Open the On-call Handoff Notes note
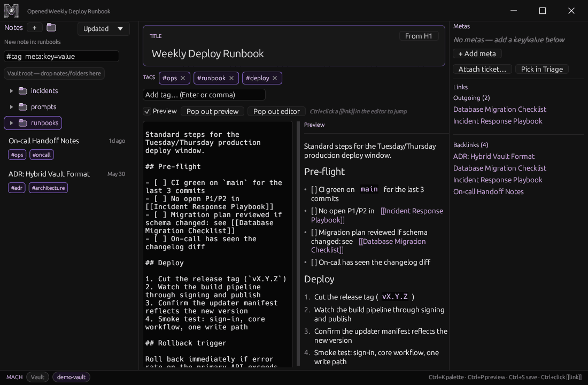Screen dimensions: 588x385 pos(44,141)
